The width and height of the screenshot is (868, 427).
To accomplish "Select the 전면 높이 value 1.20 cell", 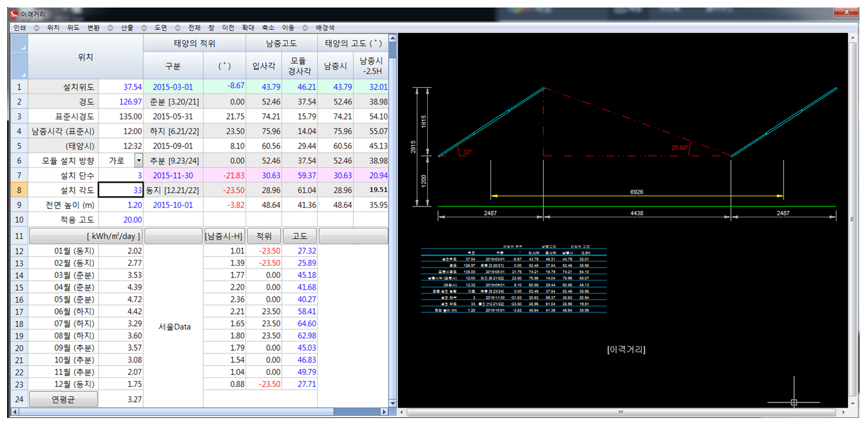I will pyautogui.click(x=121, y=205).
